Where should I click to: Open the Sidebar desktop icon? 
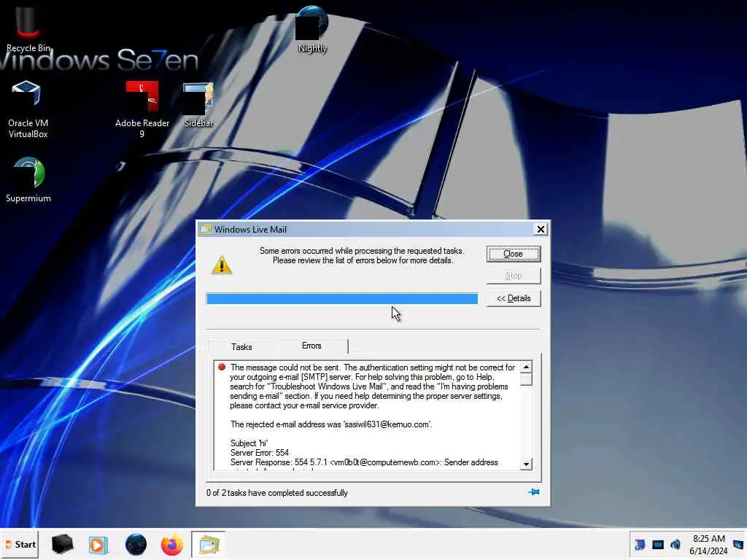click(x=198, y=105)
